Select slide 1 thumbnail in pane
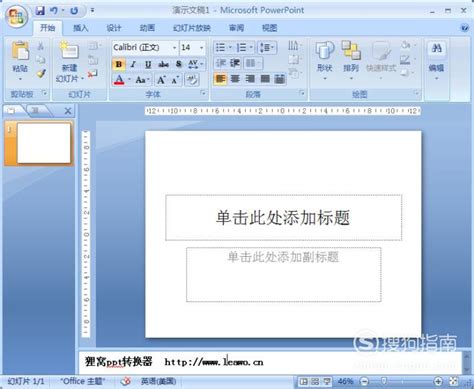Image resolution: width=474 pixels, height=389 pixels. pyautogui.click(x=44, y=143)
